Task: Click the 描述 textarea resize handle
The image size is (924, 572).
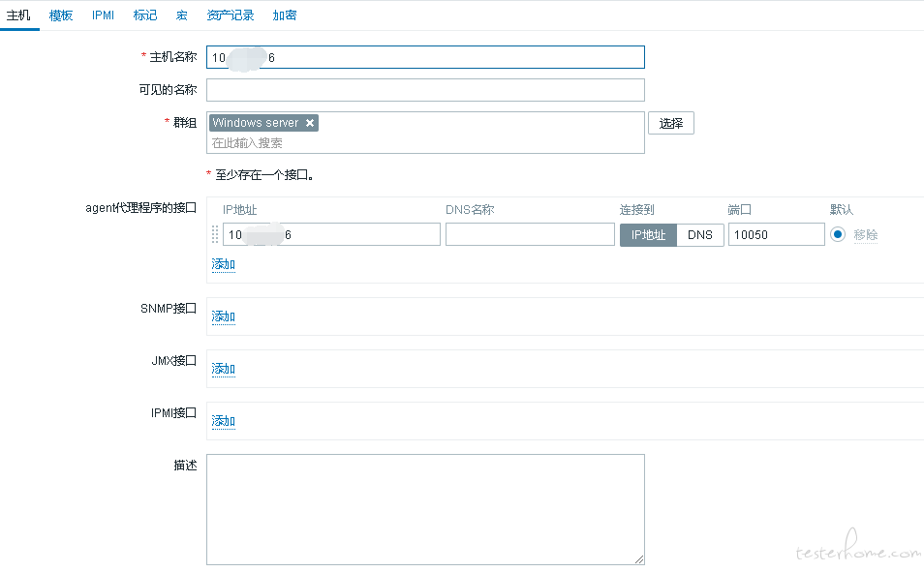Action: pos(639,559)
